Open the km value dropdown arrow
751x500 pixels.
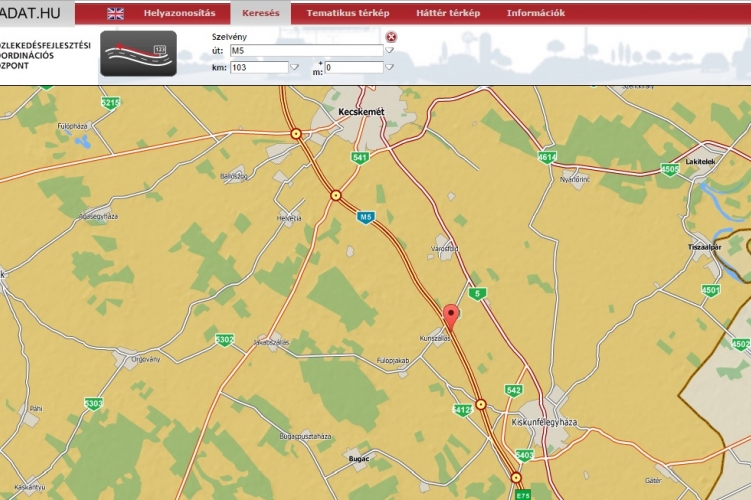pos(294,67)
